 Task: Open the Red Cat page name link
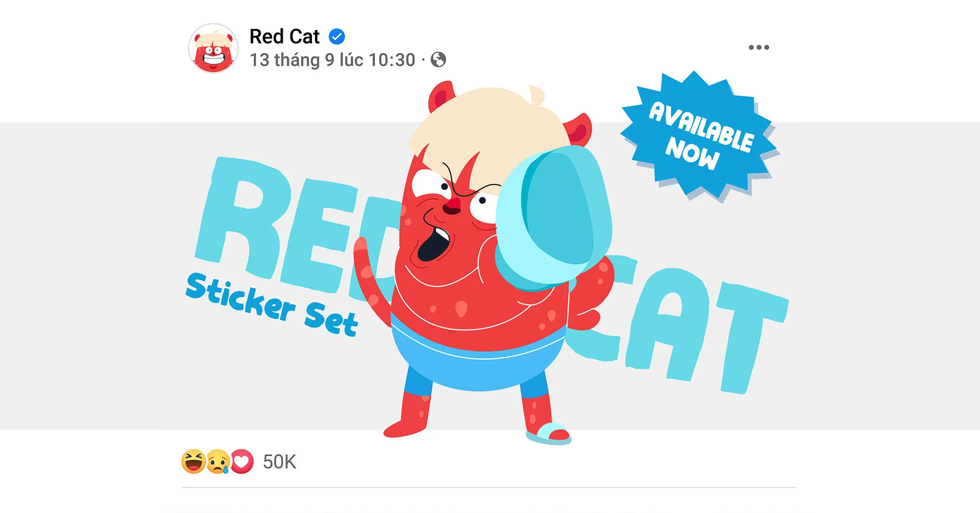284,37
